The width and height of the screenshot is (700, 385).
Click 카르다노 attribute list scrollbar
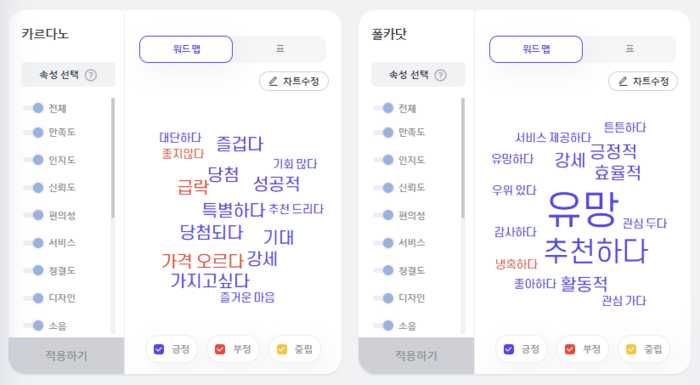click(x=113, y=158)
